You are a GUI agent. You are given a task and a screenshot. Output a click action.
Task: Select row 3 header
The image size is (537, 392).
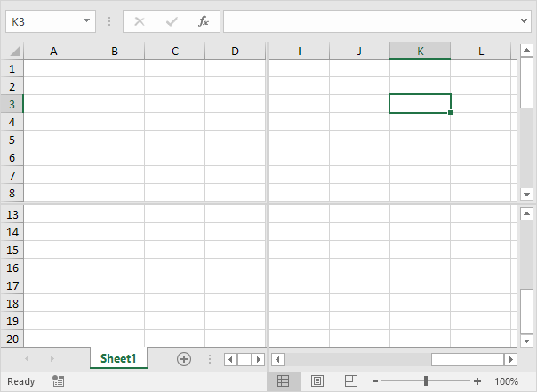(x=12, y=104)
